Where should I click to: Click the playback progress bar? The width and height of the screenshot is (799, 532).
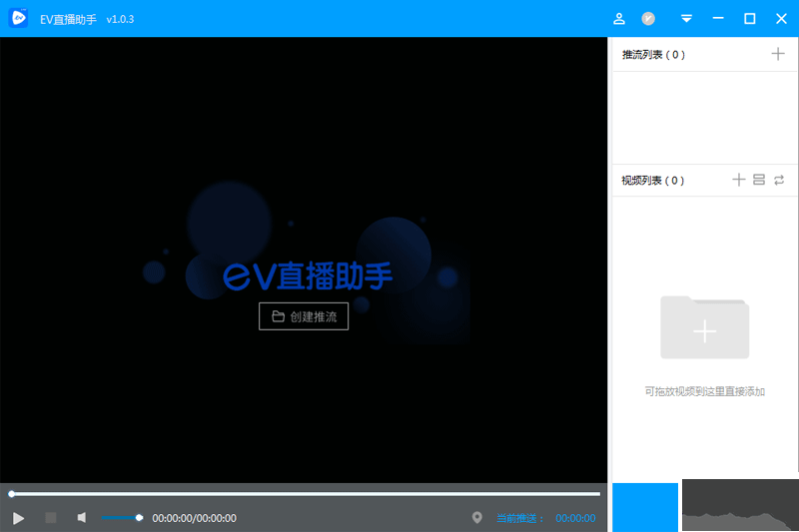tap(305, 494)
